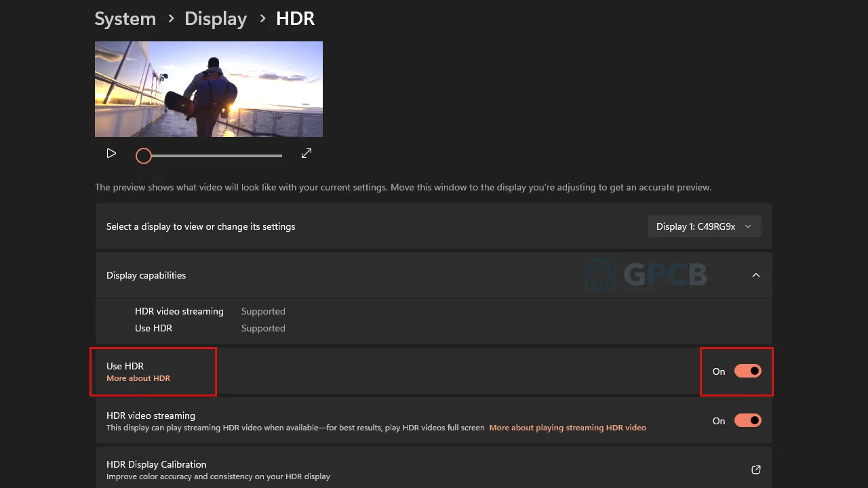
Task: Click the preview video seek slider handle
Action: click(143, 156)
